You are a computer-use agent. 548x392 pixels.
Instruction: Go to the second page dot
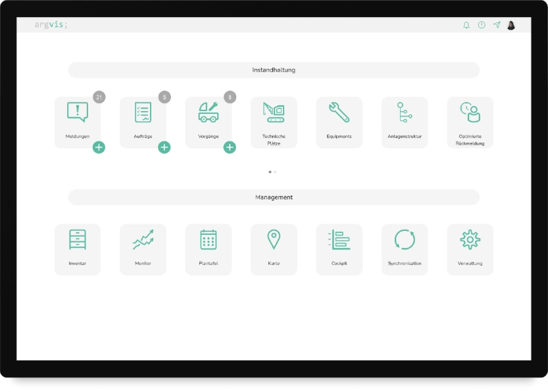pos(275,172)
